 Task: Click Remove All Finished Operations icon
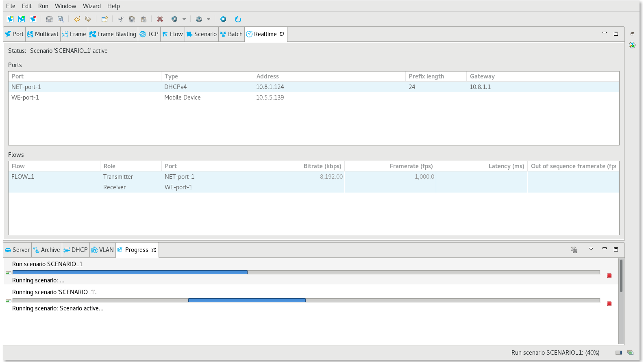pos(574,250)
